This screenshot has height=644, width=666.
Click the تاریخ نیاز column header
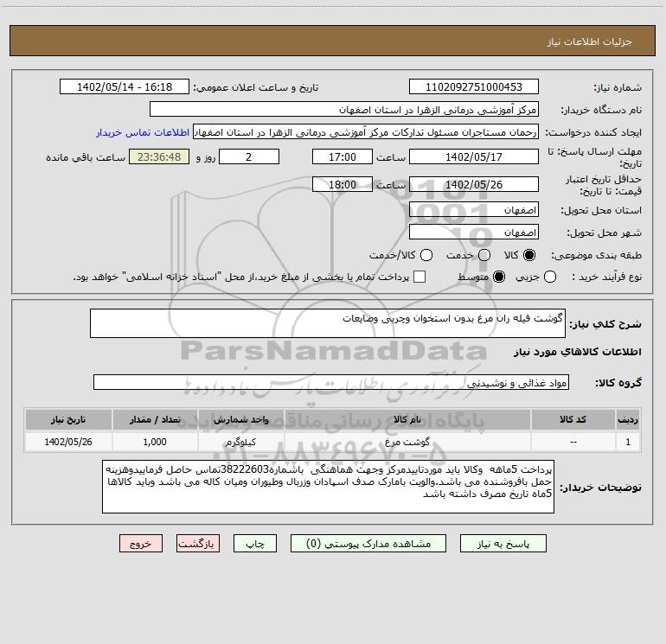(68, 419)
